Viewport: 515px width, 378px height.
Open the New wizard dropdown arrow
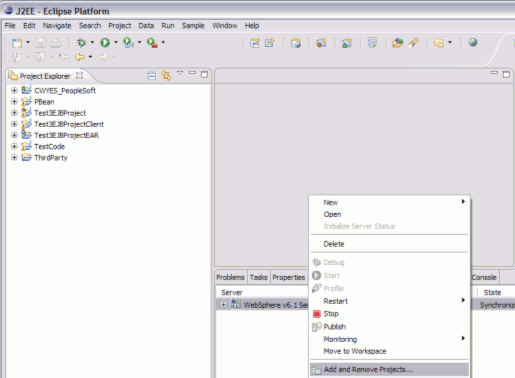28,42
